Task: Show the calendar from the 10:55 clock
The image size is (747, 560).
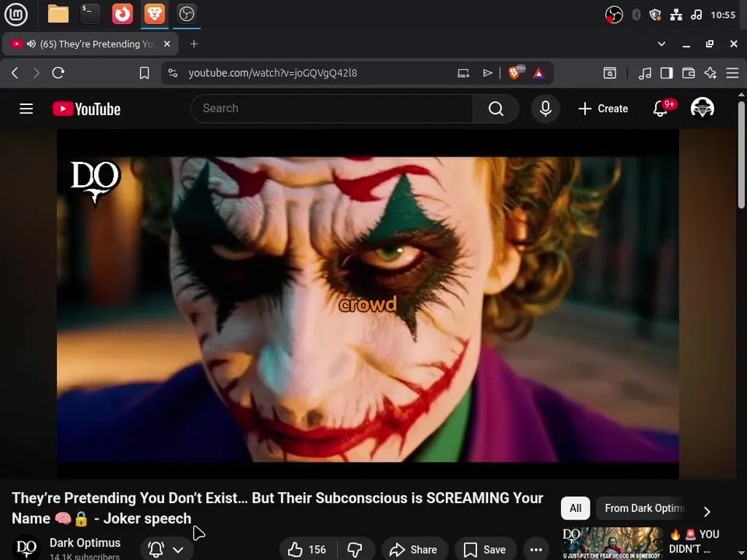Action: coord(723,15)
